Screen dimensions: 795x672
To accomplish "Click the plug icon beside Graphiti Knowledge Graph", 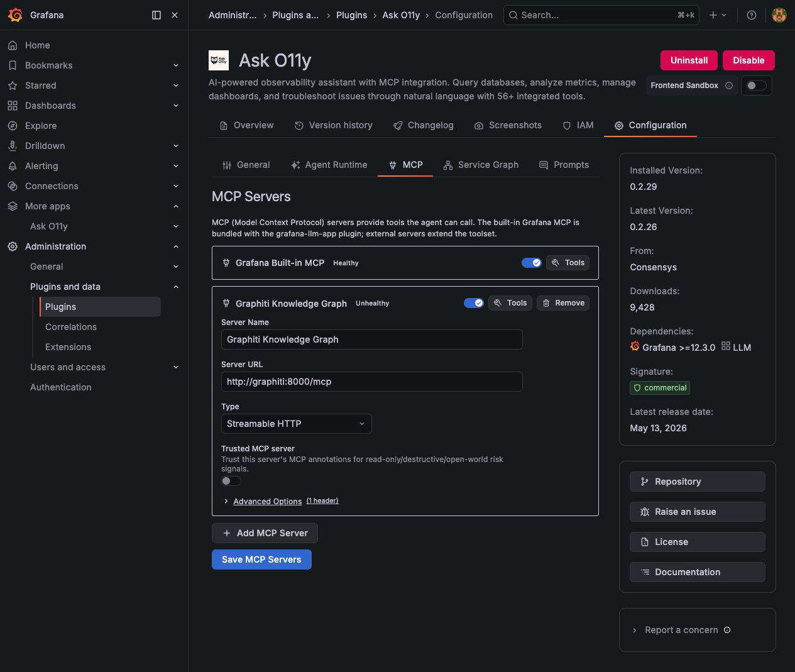I will (226, 304).
